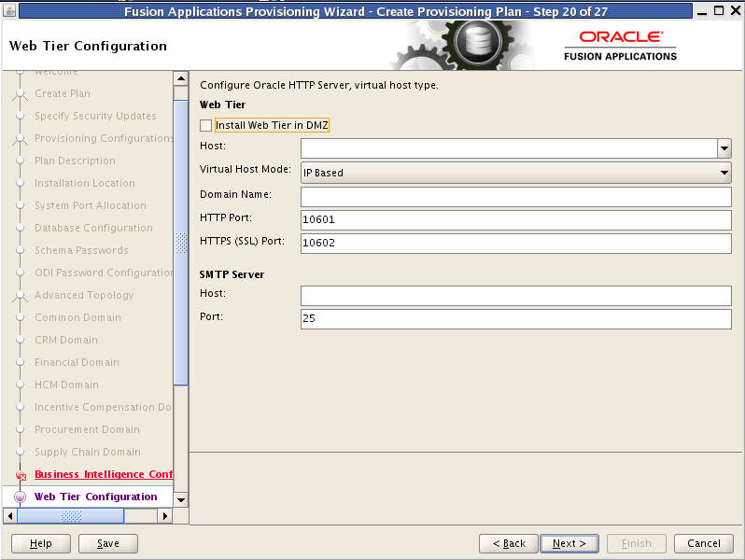Click the sidebar scroll left arrow
The width and height of the screenshot is (745, 560).
coord(10,516)
